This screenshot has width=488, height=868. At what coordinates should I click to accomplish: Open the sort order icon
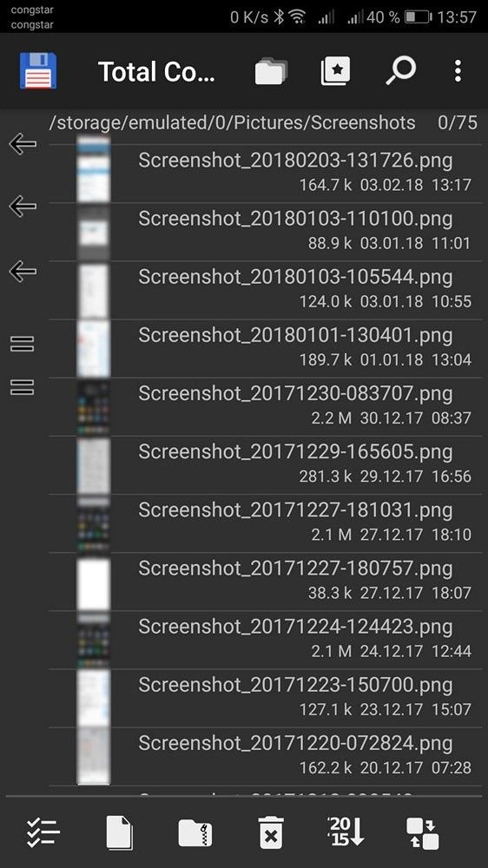(x=346, y=832)
